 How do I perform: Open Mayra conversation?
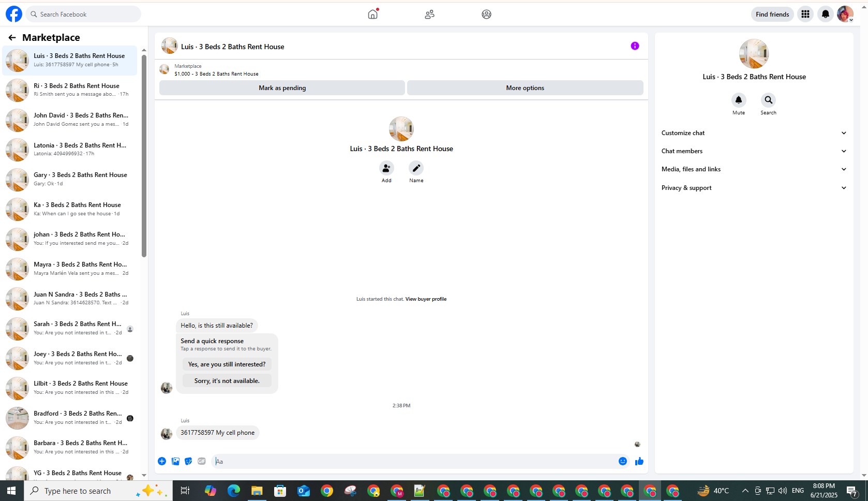70,269
